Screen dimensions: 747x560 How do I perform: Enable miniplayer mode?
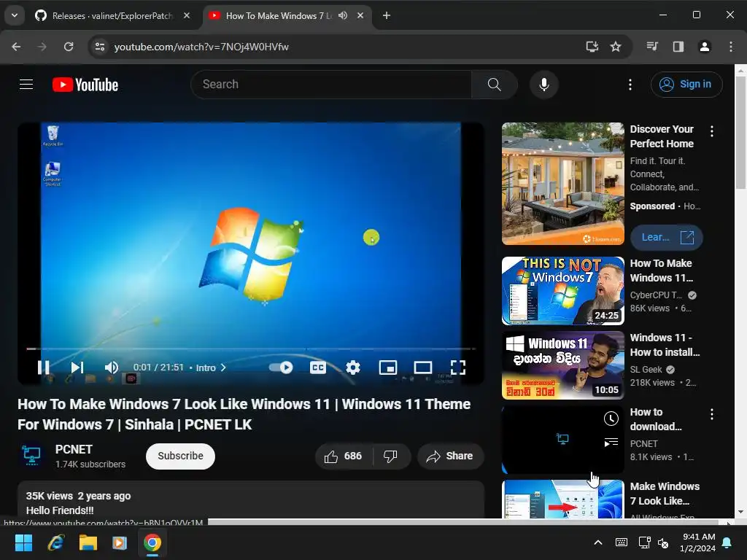[388, 367]
